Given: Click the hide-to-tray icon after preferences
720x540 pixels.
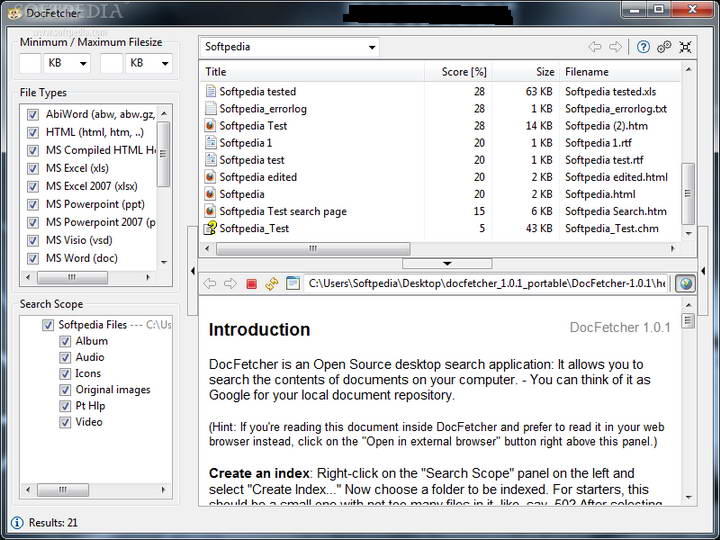Looking at the screenshot, I should [685, 47].
